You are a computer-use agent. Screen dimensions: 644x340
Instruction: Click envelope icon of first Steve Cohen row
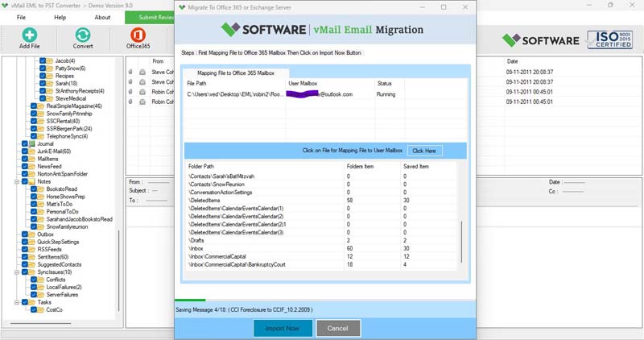pos(142,72)
